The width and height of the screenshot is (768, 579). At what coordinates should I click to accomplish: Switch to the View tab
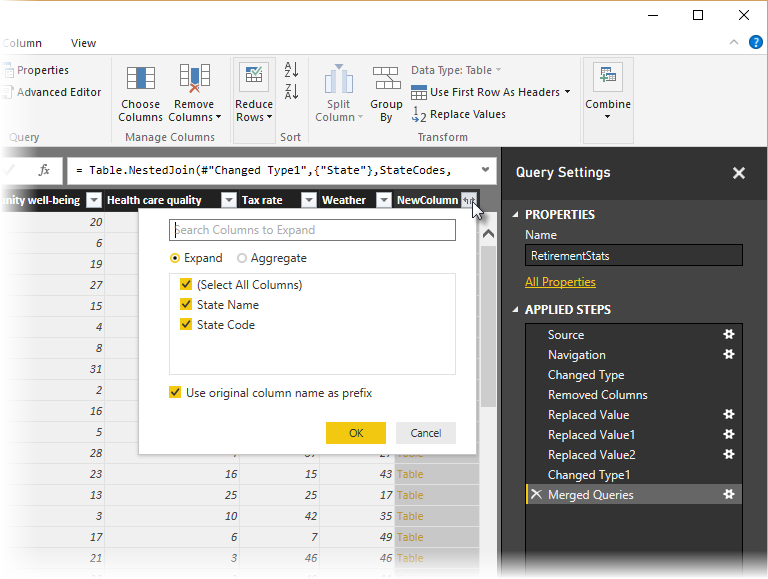(x=83, y=43)
